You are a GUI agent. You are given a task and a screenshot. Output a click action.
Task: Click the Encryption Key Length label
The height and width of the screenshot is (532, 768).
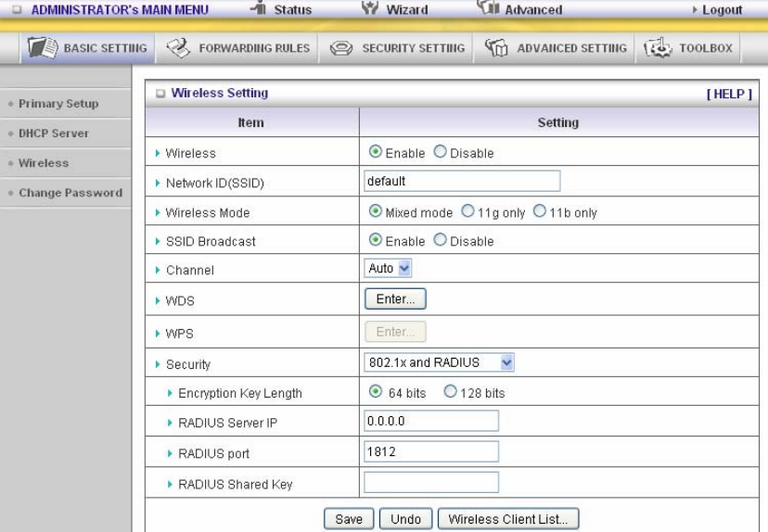240,394
